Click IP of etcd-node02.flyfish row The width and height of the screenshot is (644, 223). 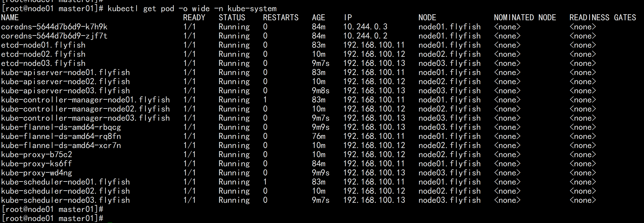374,54
